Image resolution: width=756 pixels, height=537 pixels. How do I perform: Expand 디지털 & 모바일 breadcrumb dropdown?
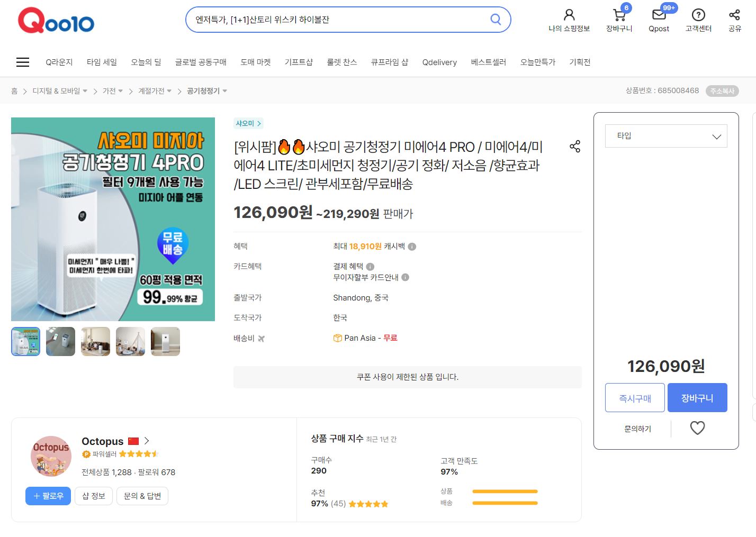pos(85,91)
